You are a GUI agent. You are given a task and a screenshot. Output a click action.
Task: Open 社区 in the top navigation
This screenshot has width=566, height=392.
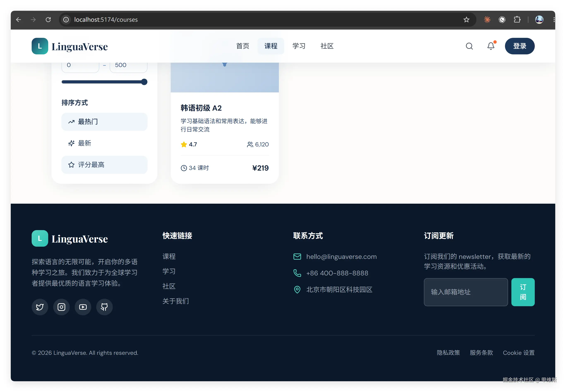(x=327, y=46)
